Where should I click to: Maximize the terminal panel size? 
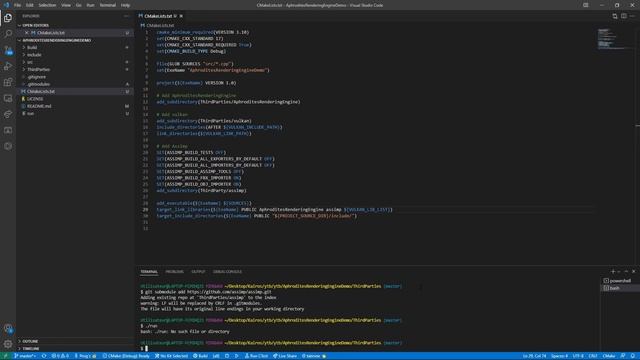pyautogui.click(x=626, y=271)
